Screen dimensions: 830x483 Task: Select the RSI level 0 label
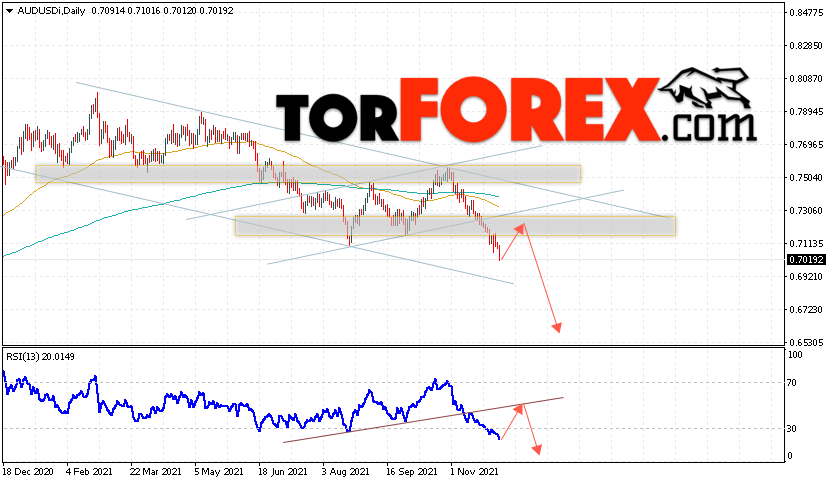(790, 455)
